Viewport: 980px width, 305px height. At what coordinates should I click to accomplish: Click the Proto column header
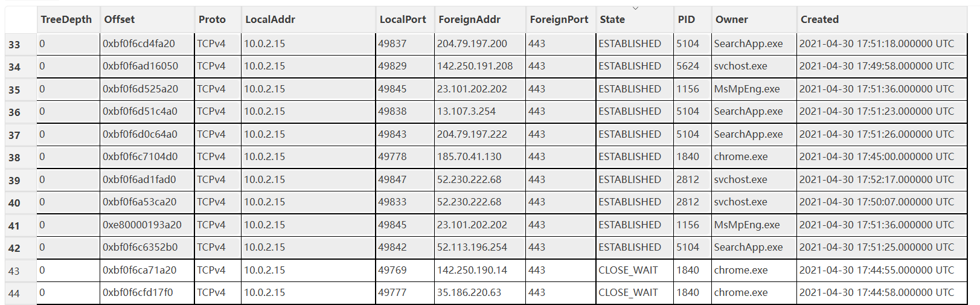tap(212, 19)
